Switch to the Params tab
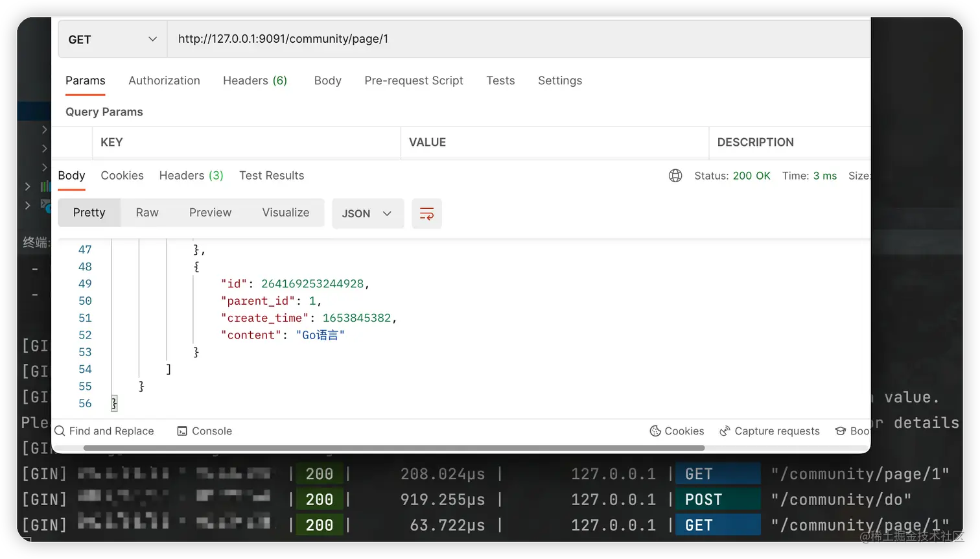 tap(85, 80)
